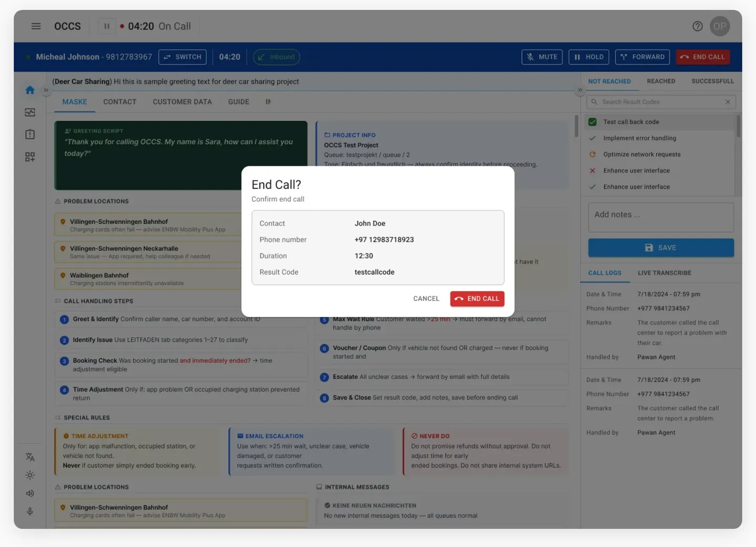Click the SWITCH caller button
The width and height of the screenshot is (756, 547).
tap(182, 57)
